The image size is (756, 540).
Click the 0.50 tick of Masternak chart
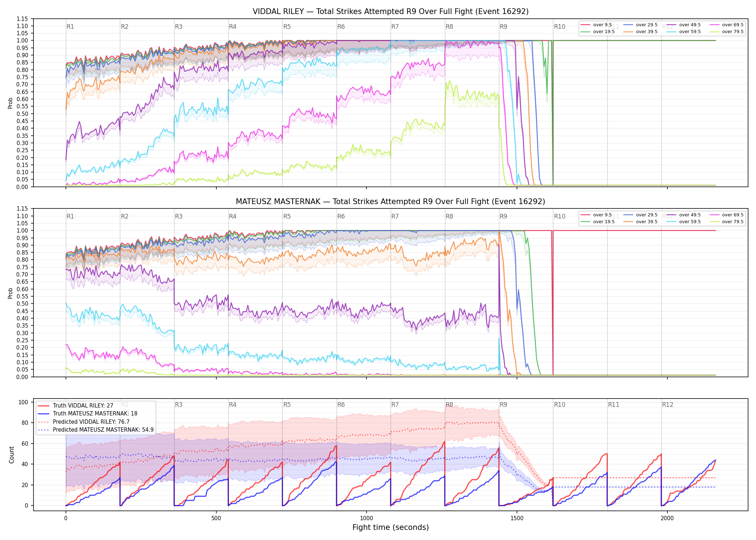point(22,303)
